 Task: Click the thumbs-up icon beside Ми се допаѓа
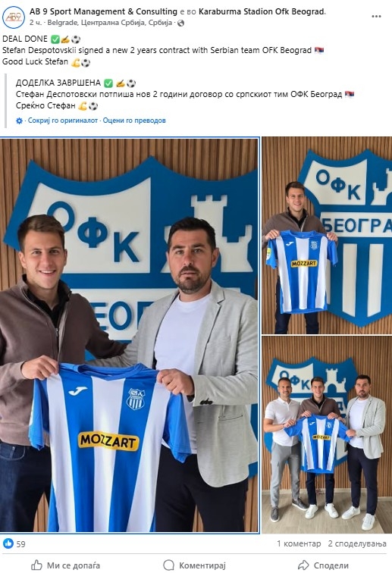[36, 565]
